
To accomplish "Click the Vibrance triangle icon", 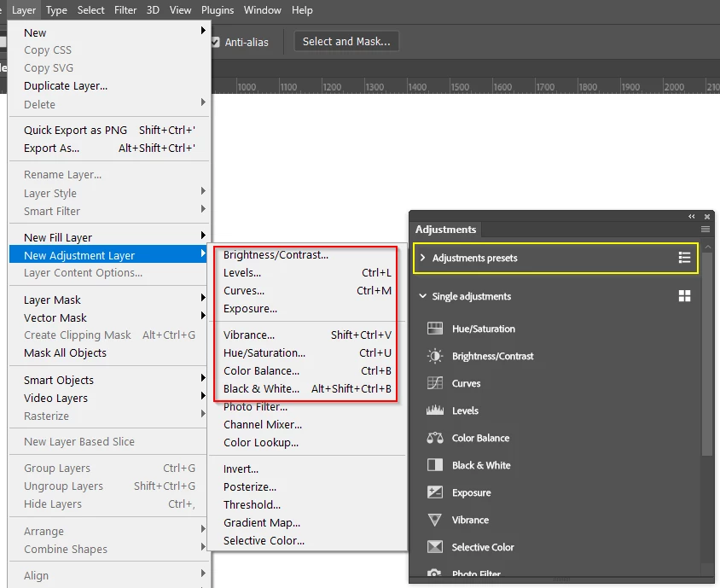I will coord(435,520).
